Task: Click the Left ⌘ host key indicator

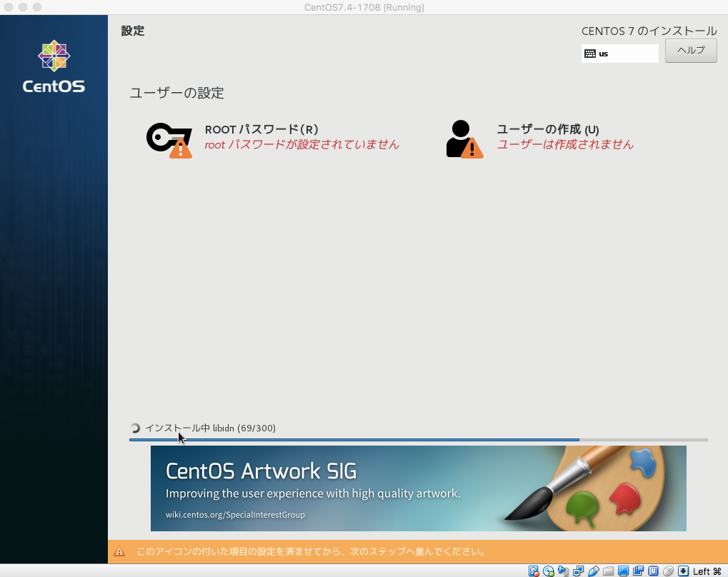Action: (x=707, y=571)
